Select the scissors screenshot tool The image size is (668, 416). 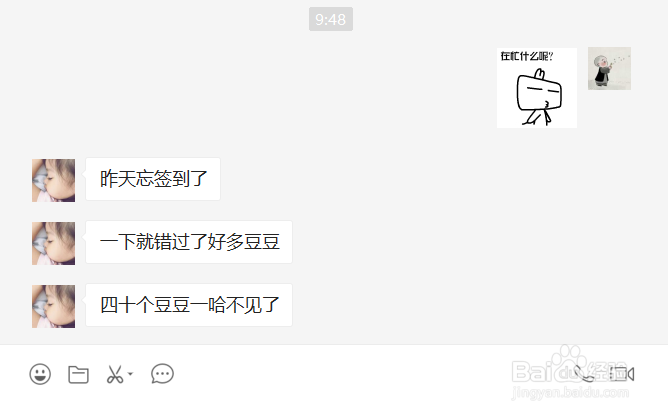click(x=115, y=375)
